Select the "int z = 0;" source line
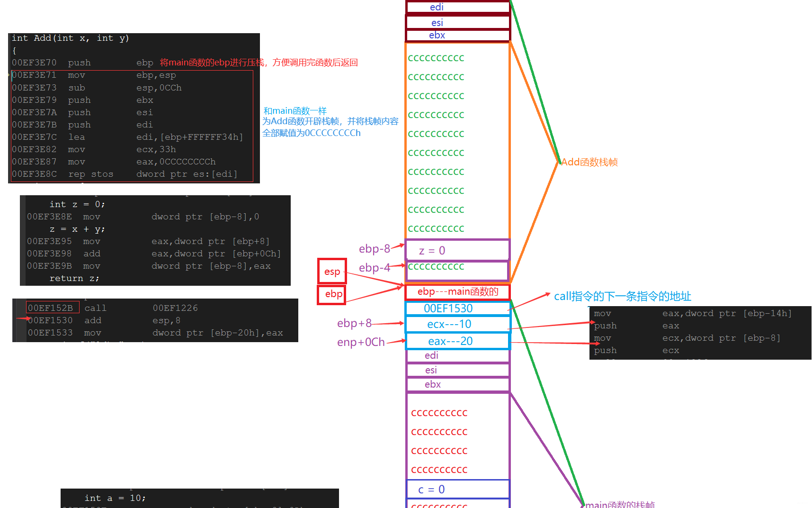The image size is (812, 508). pos(77,204)
